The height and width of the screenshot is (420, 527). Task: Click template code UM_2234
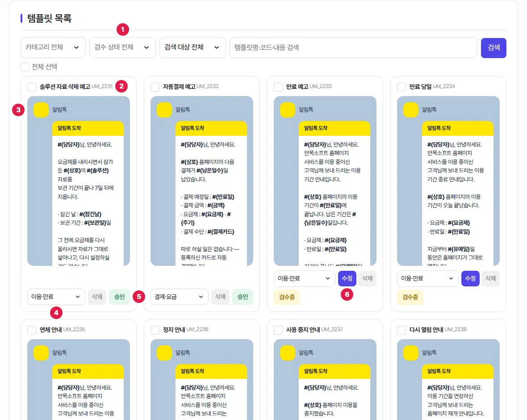coord(444,86)
